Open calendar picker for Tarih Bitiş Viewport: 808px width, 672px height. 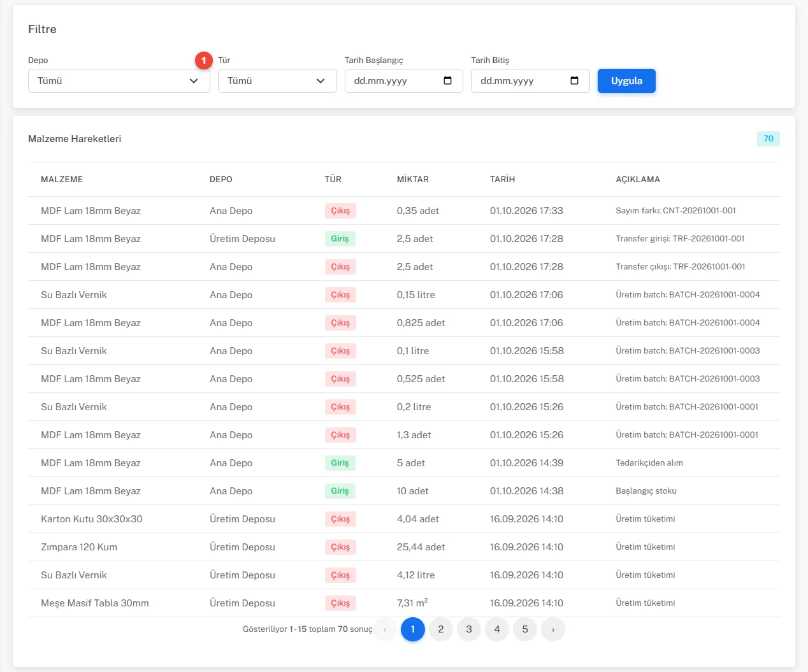[574, 81]
